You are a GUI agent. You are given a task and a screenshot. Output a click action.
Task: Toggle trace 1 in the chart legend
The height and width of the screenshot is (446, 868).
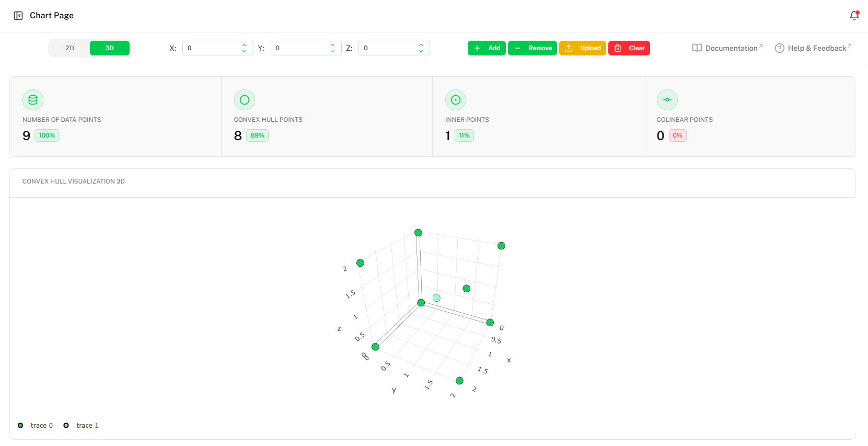coord(81,426)
